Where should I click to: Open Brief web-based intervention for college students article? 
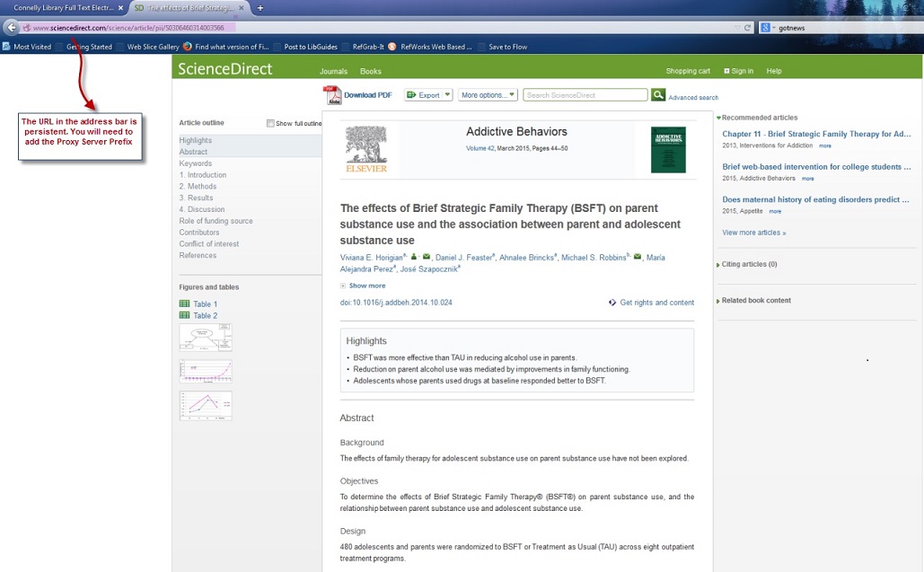(816, 167)
